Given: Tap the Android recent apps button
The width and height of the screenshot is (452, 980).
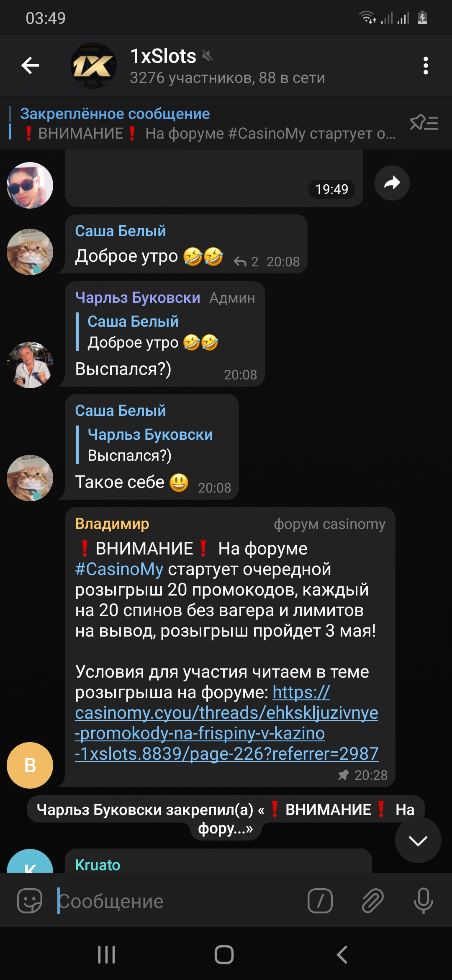Looking at the screenshot, I should (106, 955).
